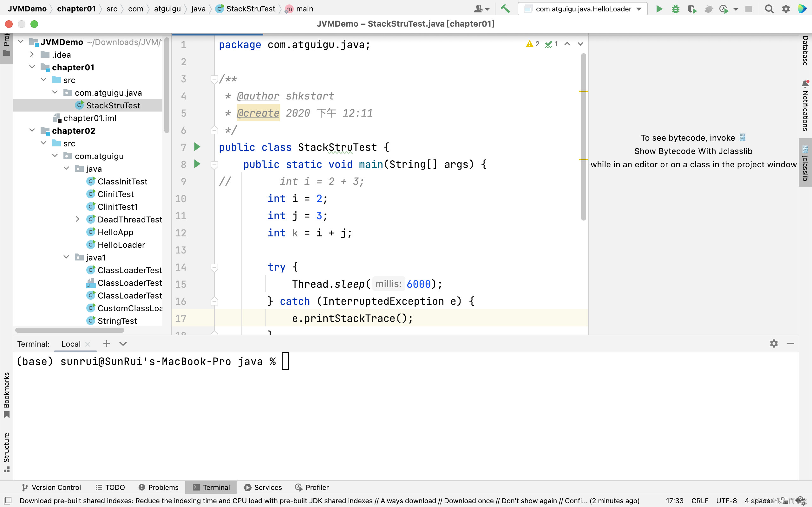The image size is (812, 507).
Task: Click the Debug bug icon
Action: pyautogui.click(x=675, y=9)
